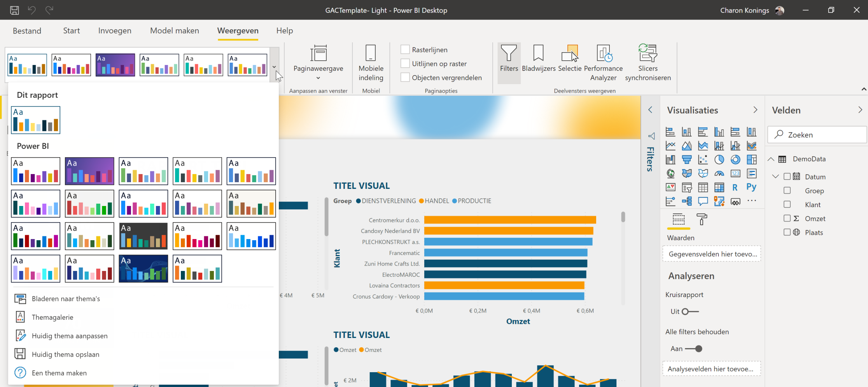Toggle the Filters pane button
Viewport: 868px width, 387px height.
click(x=509, y=62)
